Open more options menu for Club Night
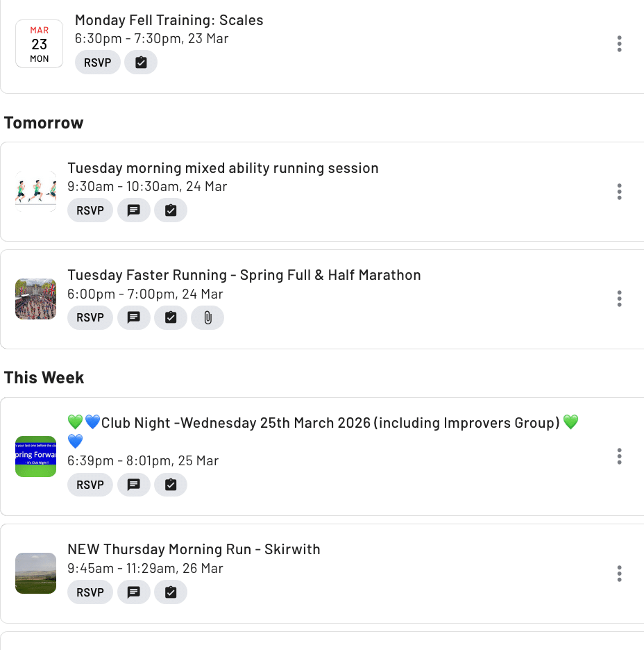This screenshot has width=644, height=650. point(619,456)
